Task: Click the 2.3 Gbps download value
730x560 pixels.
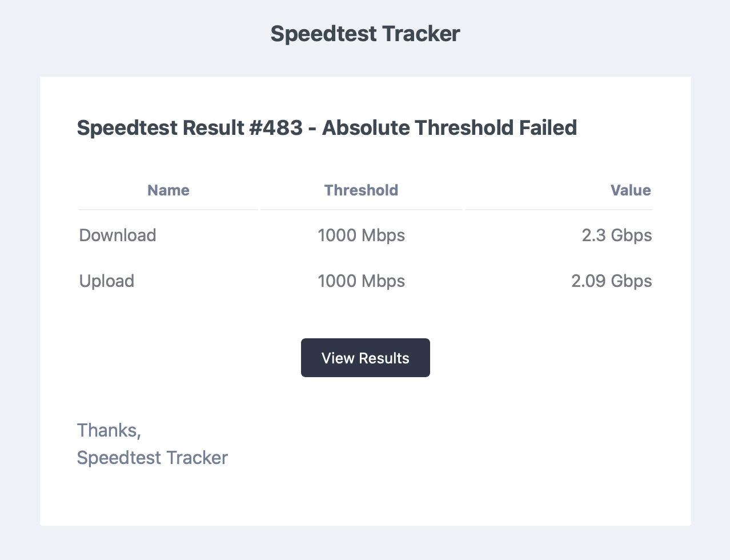Action: tap(617, 235)
